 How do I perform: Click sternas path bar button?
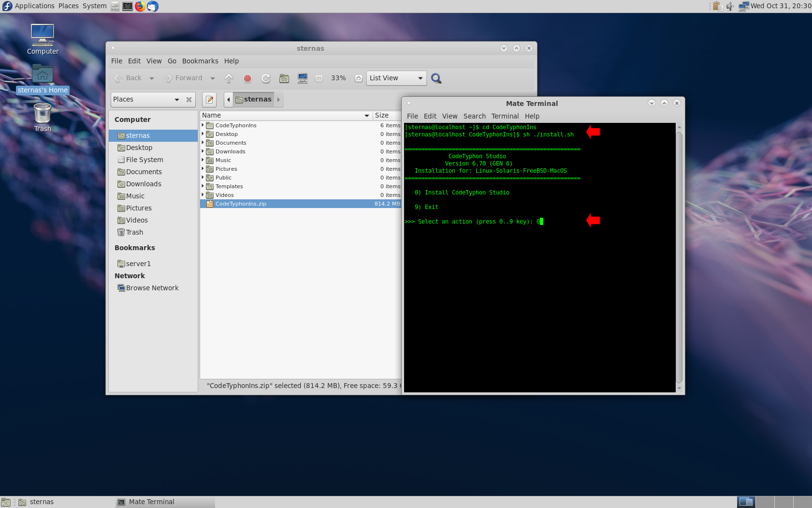point(253,100)
